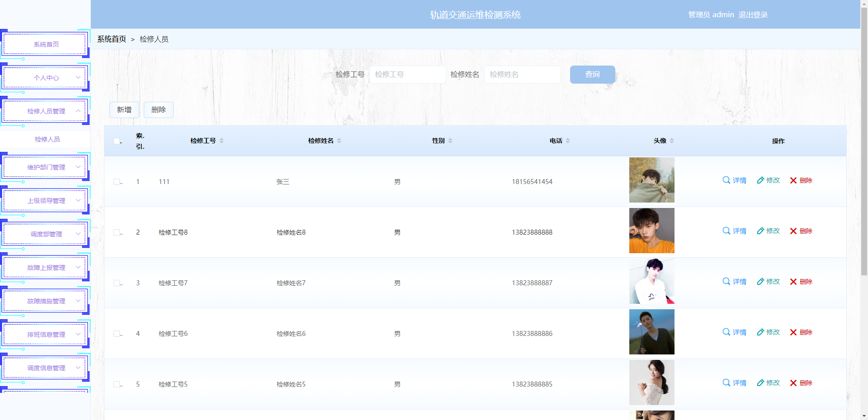Click the 轨道交通运维检测系统 title
The height and width of the screenshot is (420, 868).
(475, 15)
